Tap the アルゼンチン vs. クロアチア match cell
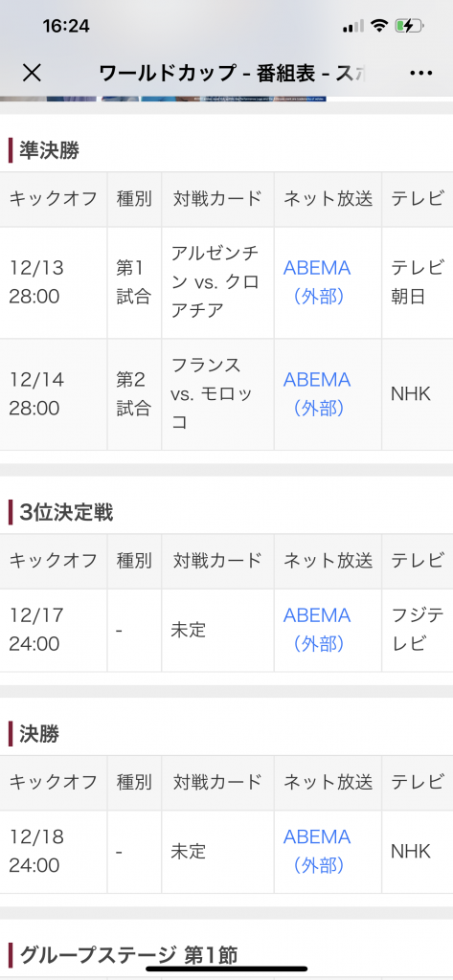The width and height of the screenshot is (453, 980). click(x=217, y=282)
